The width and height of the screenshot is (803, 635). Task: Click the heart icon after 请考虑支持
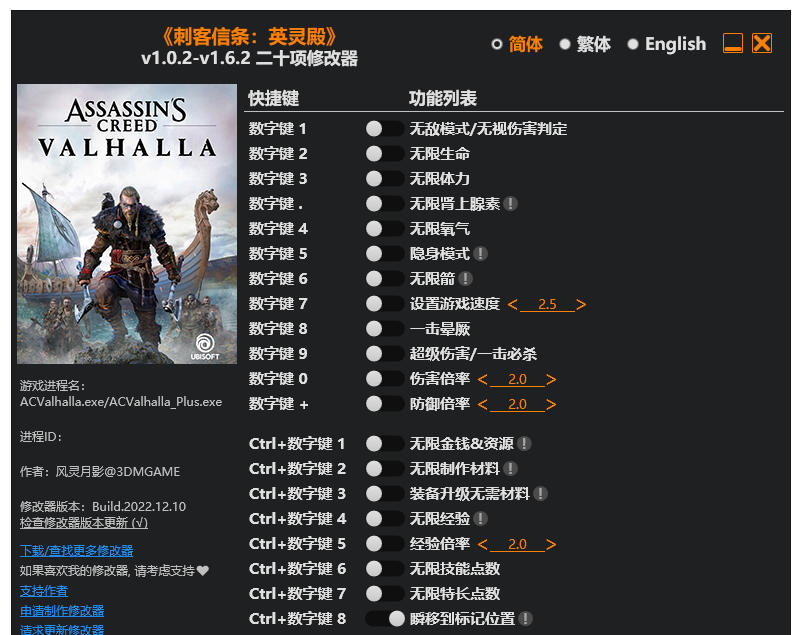coord(203,570)
